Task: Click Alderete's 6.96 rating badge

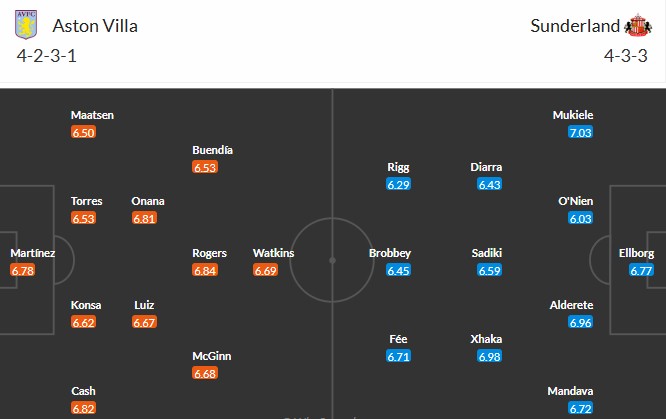Action: click(581, 322)
